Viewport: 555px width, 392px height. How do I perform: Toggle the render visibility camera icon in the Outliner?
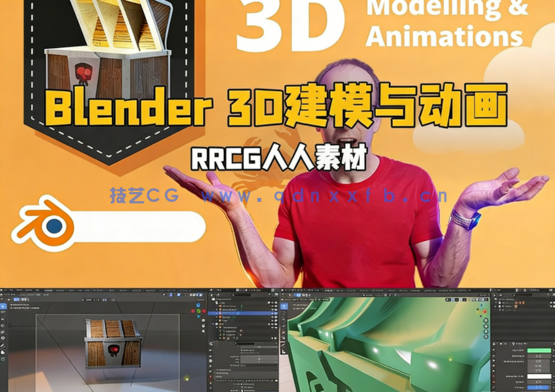276,313
